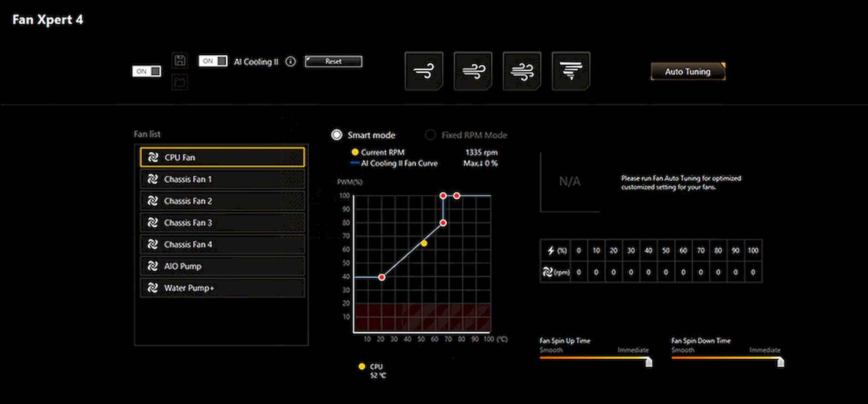Click the Auto Tuning button

pos(688,72)
